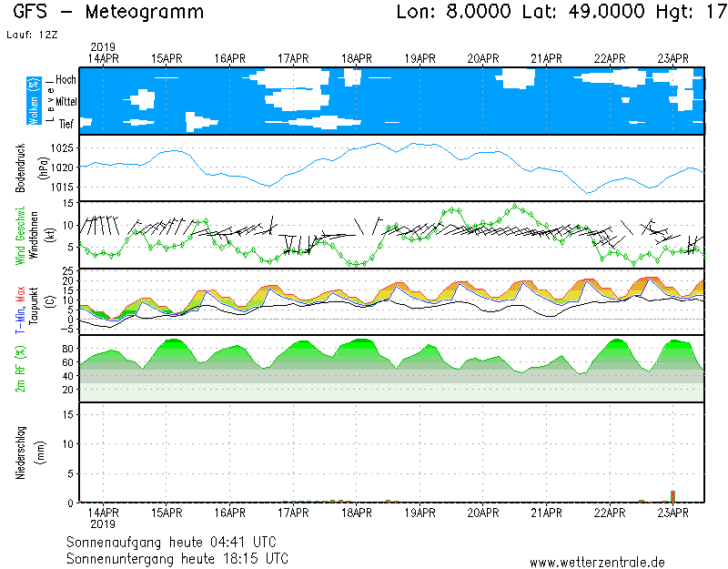Click '16APR' above the cloud panel

click(230, 59)
